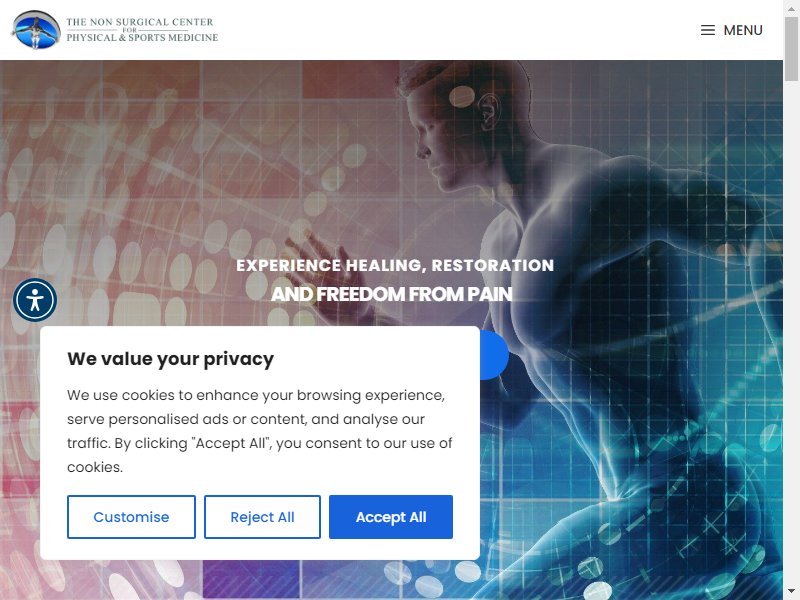Click the "Experience Healing, Restoration" headline
Image resolution: width=800 pixels, height=600 pixels.
[395, 265]
